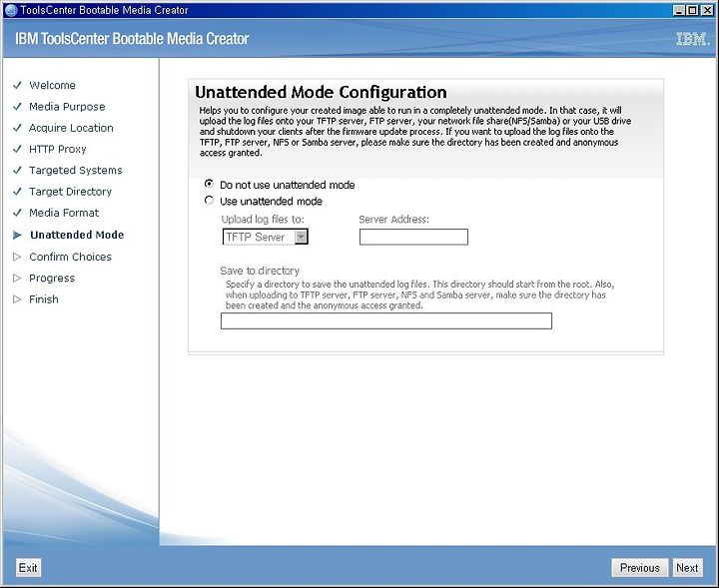This screenshot has width=719, height=588.
Task: Click the Exit button
Action: pyautogui.click(x=28, y=568)
